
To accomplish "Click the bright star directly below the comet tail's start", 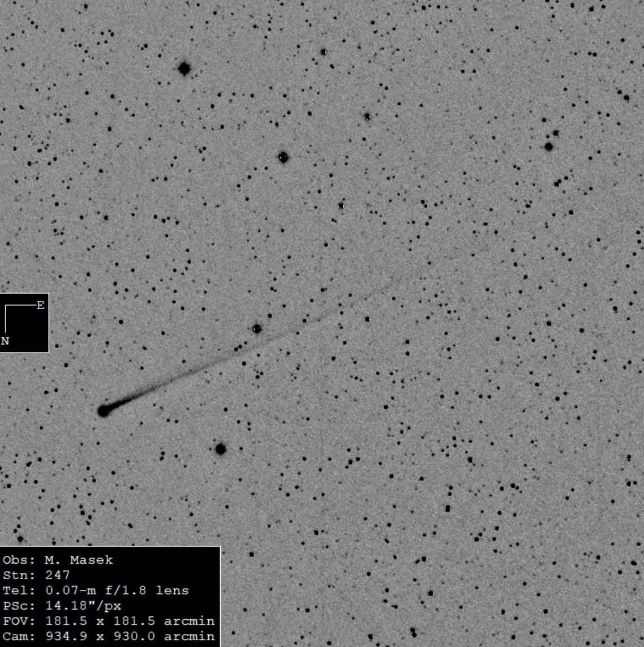I will 221,449.
